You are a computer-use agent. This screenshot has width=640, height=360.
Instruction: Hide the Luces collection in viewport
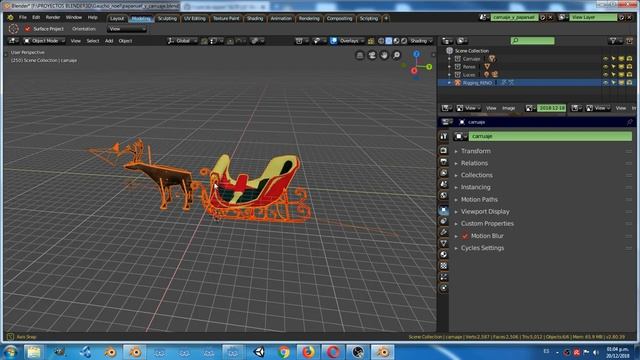pyautogui.click(x=605, y=75)
